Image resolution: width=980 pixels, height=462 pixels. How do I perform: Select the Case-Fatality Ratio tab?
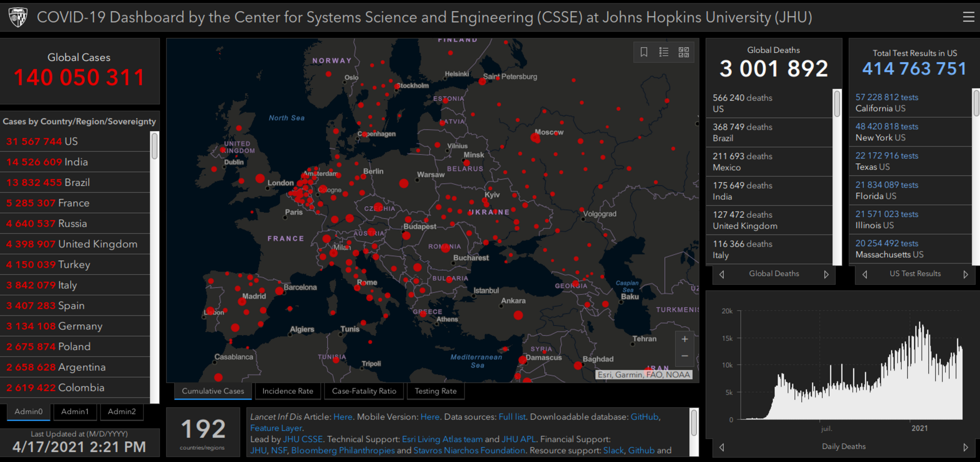(364, 391)
